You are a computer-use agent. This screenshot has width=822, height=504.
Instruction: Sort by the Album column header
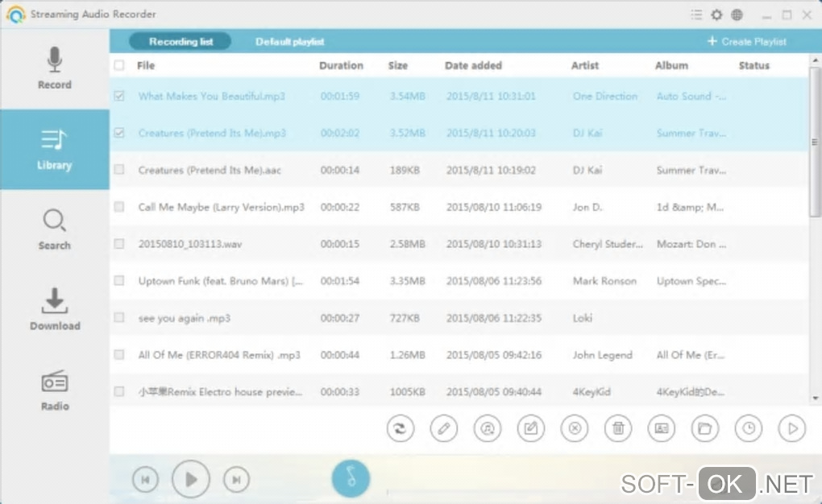[x=671, y=65]
